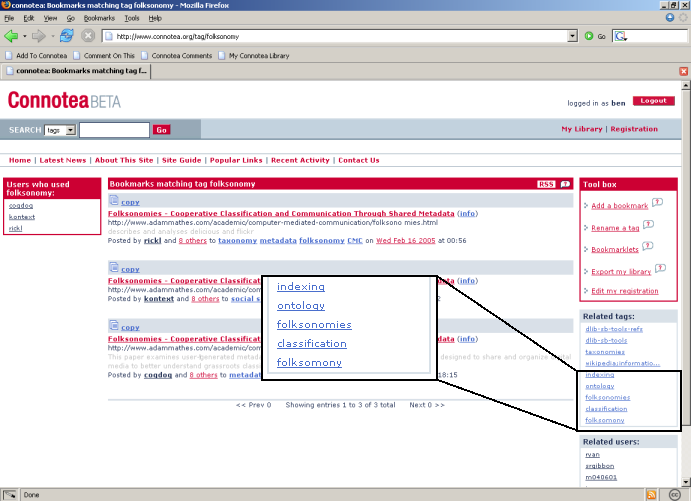
Task: Click the Edit my registration link
Action: tap(625, 291)
